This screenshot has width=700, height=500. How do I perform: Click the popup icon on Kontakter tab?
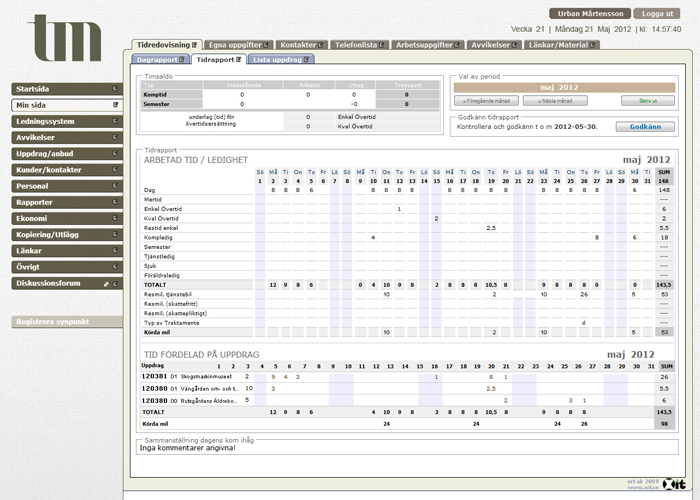pos(321,45)
